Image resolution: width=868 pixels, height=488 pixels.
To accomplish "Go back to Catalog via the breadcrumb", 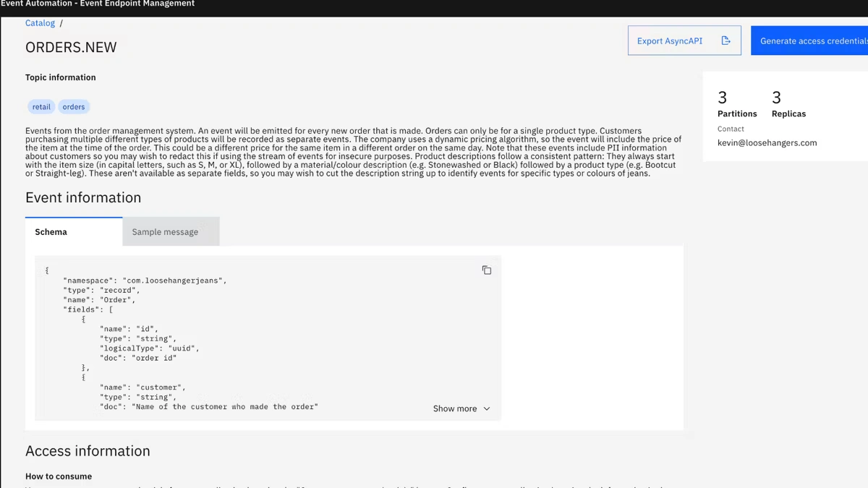I will click(x=40, y=23).
